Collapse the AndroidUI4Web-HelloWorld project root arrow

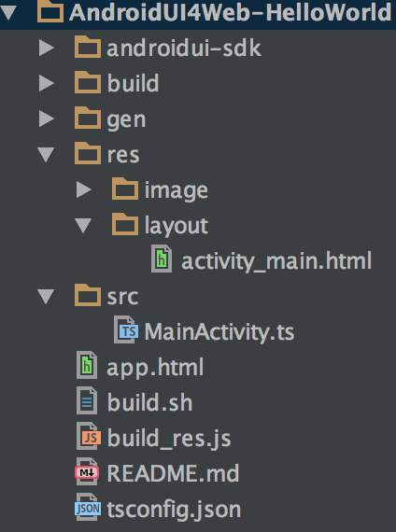(8, 12)
